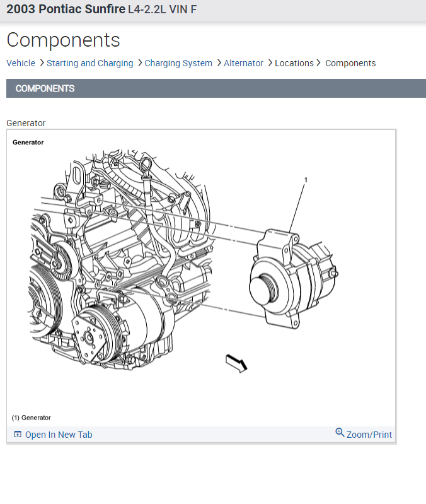
Task: Go to Starting and Charging breadcrumb
Action: 90,63
